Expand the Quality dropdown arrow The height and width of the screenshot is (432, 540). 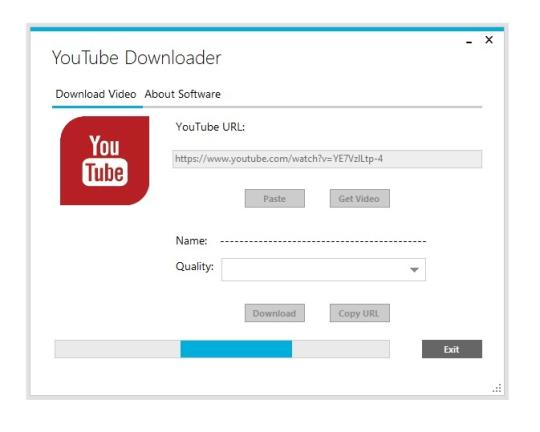click(x=414, y=269)
